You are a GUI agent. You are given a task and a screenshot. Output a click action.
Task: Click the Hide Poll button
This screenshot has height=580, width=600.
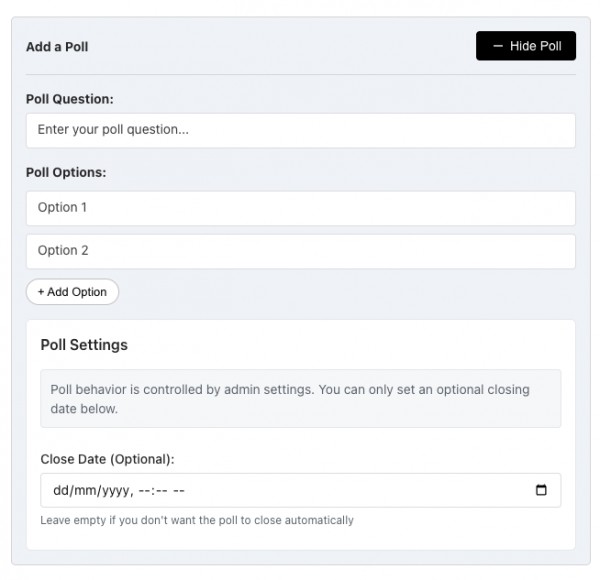click(x=526, y=46)
